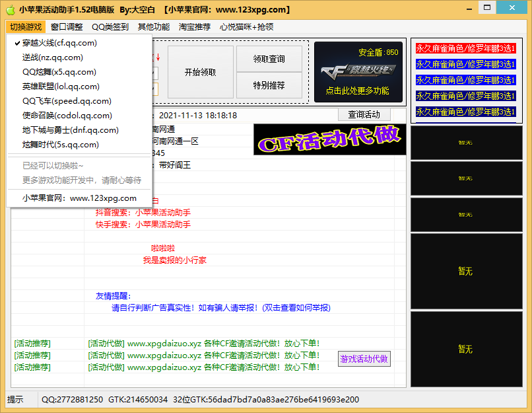Open 小苹果官网 www.123xpg.com from the menu
The image size is (532, 413).
point(80,198)
